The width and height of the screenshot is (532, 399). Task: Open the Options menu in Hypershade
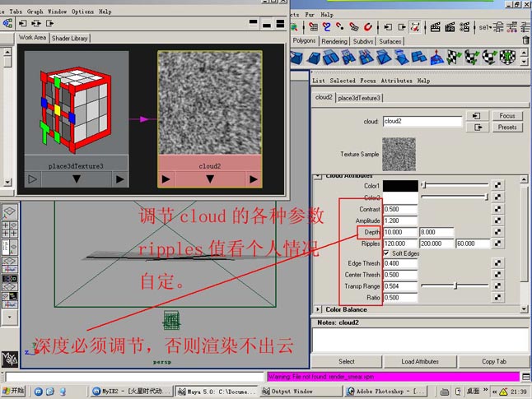(x=82, y=12)
